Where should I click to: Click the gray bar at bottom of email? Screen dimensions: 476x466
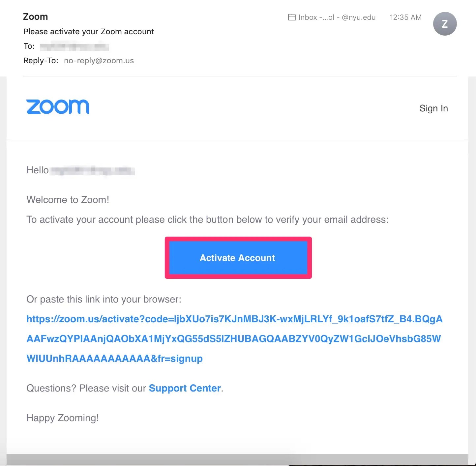[x=237, y=459]
